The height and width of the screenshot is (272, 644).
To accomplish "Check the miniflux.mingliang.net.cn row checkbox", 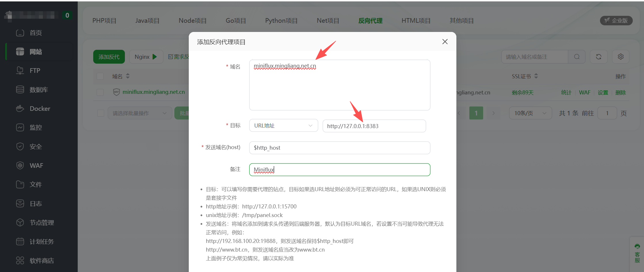I will coord(100,92).
